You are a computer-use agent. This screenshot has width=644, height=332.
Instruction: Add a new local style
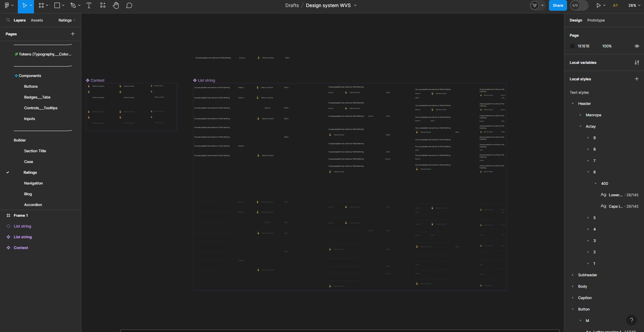pyautogui.click(x=637, y=79)
